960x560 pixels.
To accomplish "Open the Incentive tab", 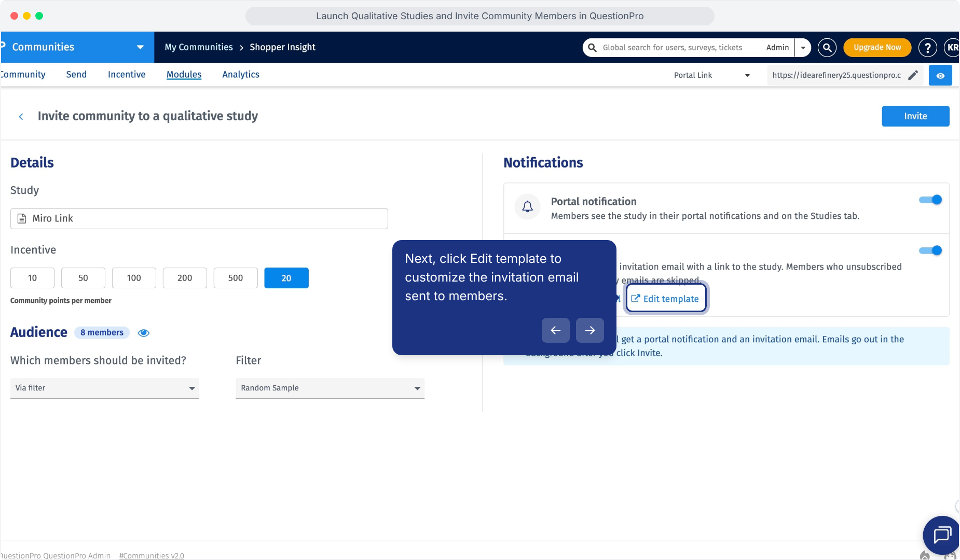I will coord(127,74).
